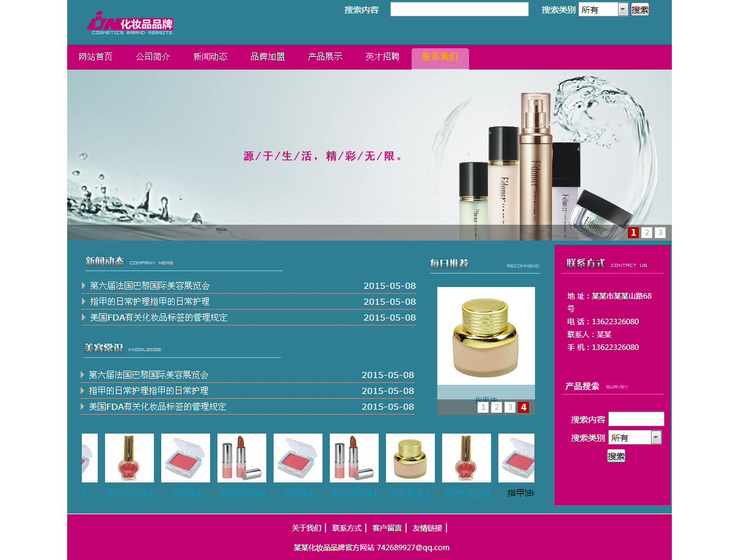This screenshot has height=560, width=739.
Task: Open the sidebar 搜索类别 dropdown
Action: [x=656, y=437]
